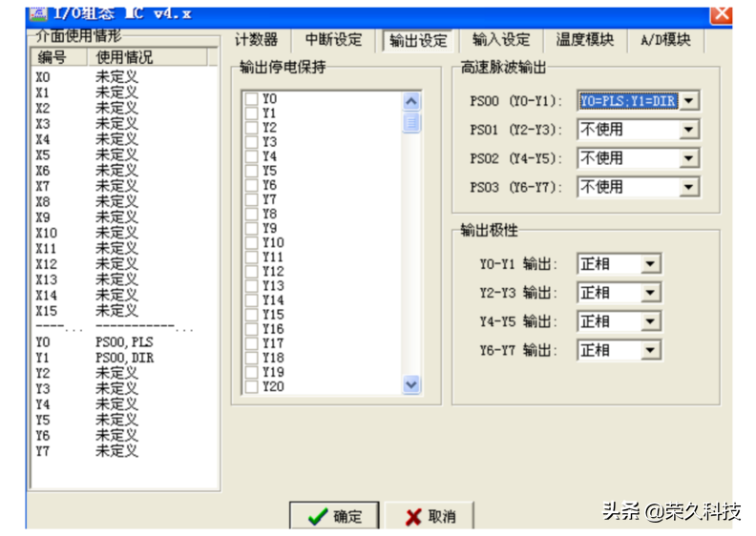Close the I/O configuration window
This screenshot has height=536, width=756.
(x=722, y=13)
